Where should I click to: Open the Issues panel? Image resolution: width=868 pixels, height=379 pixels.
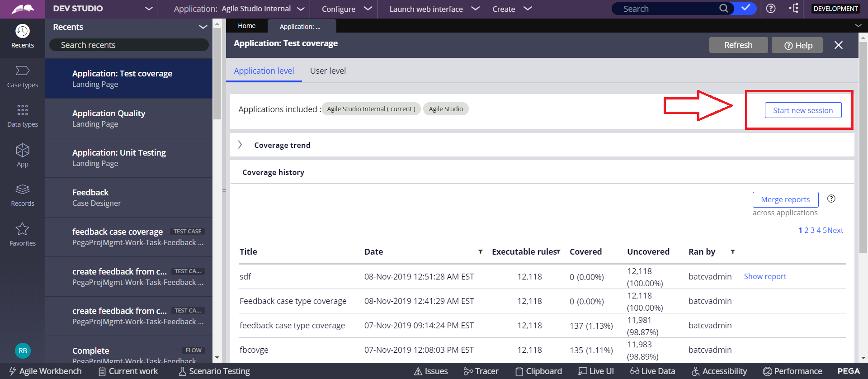(x=431, y=371)
